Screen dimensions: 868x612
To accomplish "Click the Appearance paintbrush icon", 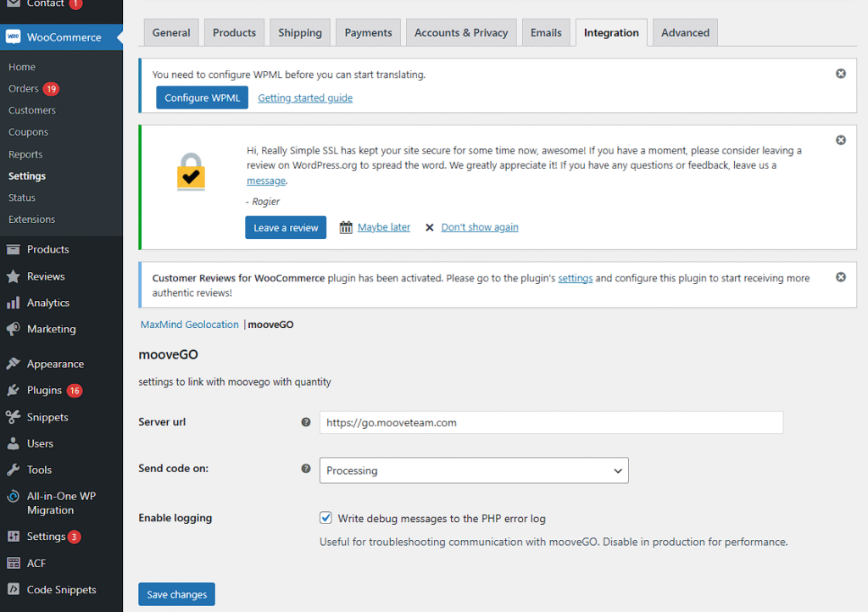I will click(14, 364).
